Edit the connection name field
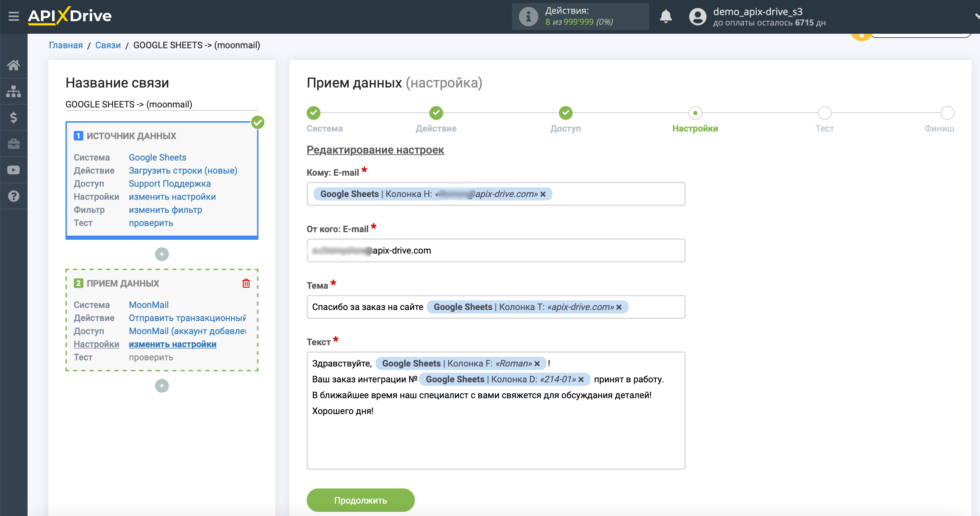 point(162,104)
